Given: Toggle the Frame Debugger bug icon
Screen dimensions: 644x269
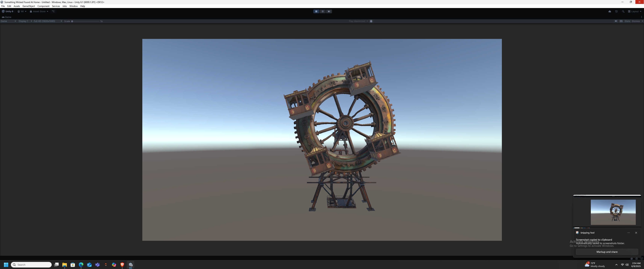Looking at the screenshot, I should pyautogui.click(x=371, y=21).
